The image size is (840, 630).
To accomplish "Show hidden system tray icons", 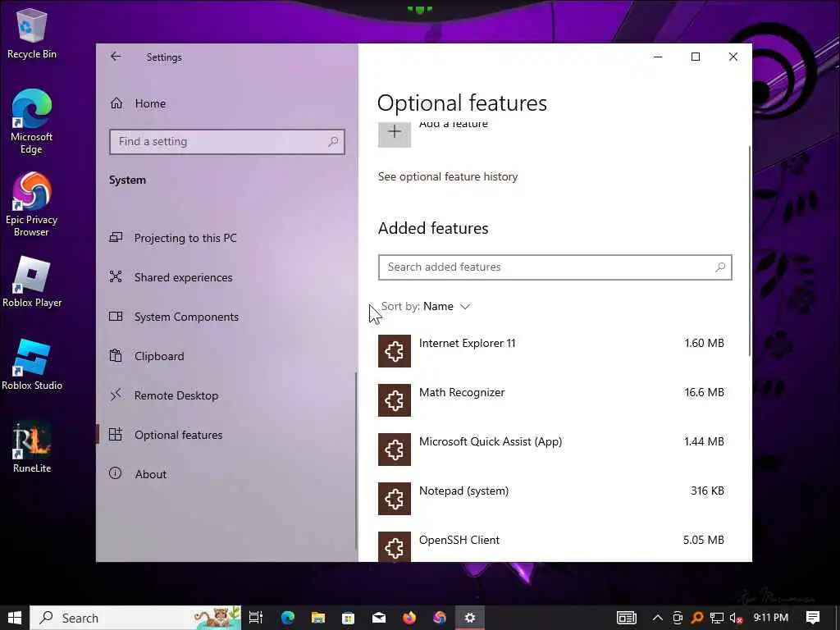I will 657,618.
